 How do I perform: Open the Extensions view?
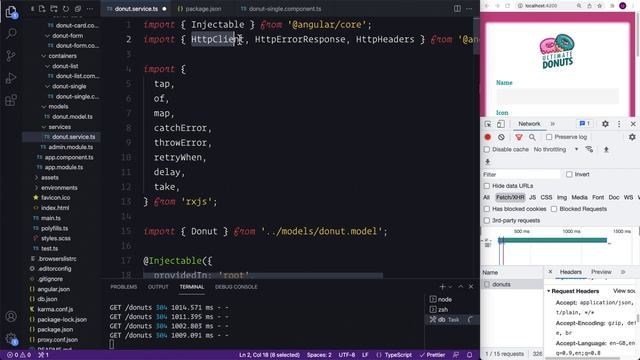(x=11, y=100)
